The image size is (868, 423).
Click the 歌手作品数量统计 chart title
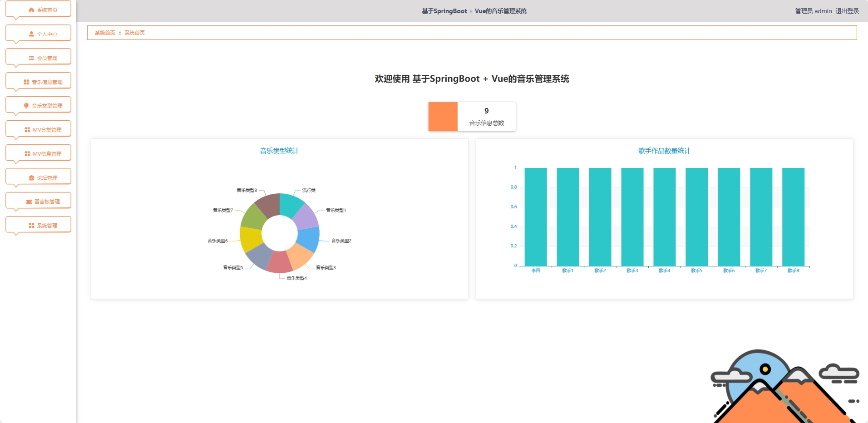pos(665,151)
